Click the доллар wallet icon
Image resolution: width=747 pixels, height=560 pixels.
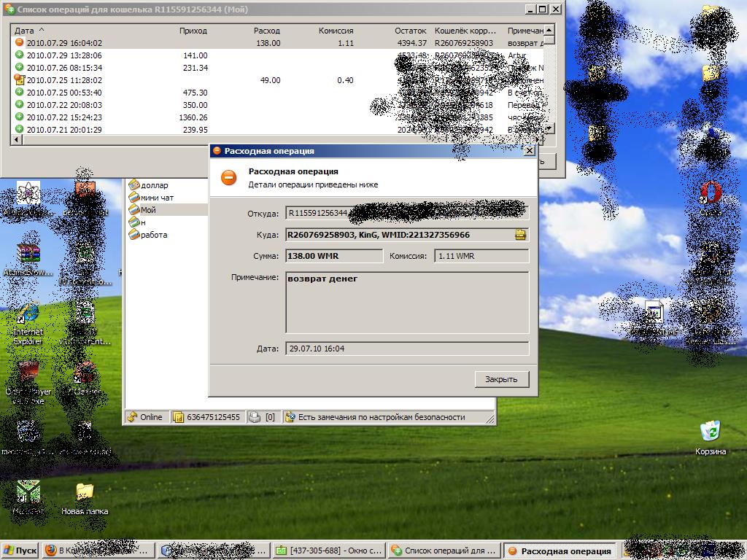pos(134,184)
